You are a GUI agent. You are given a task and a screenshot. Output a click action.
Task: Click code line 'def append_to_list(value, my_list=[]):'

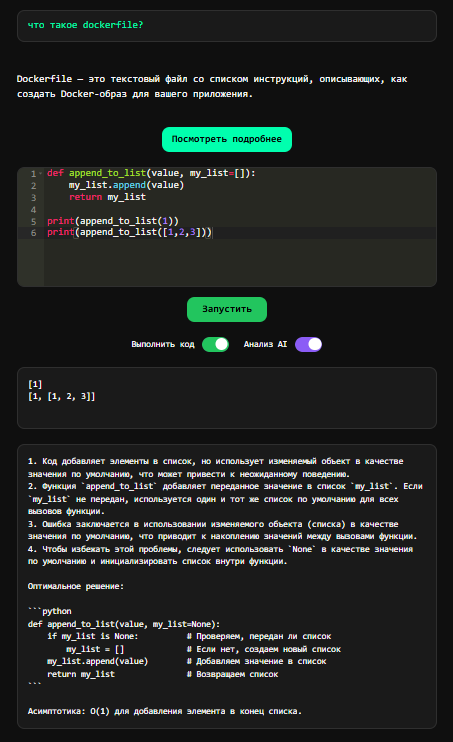[151, 173]
